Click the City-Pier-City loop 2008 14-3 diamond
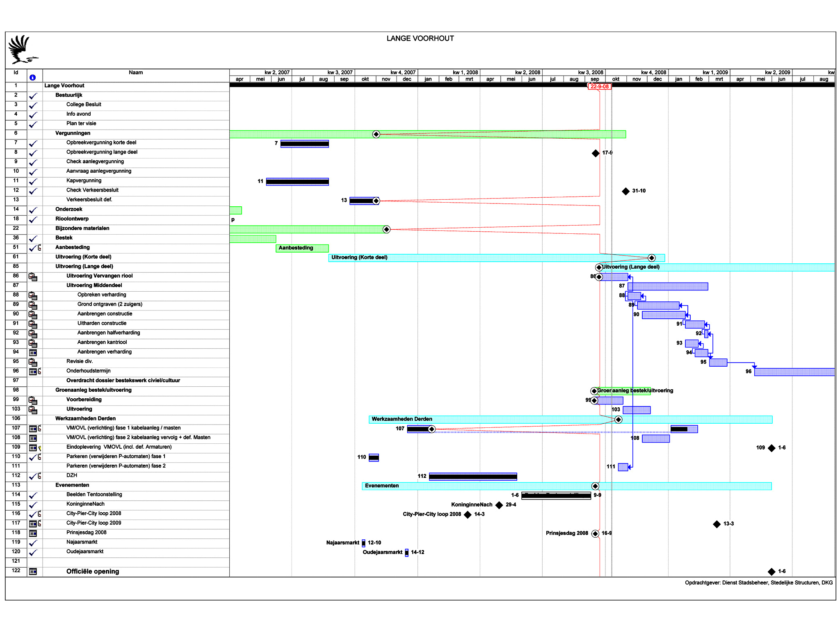Screen dimensions: 840x630 coord(468,514)
